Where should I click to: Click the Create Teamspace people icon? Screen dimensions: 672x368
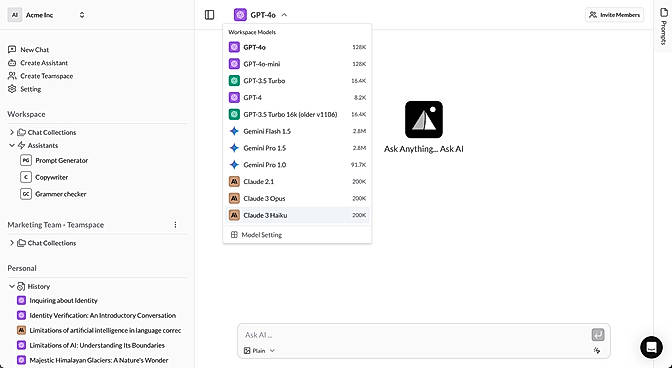12,76
